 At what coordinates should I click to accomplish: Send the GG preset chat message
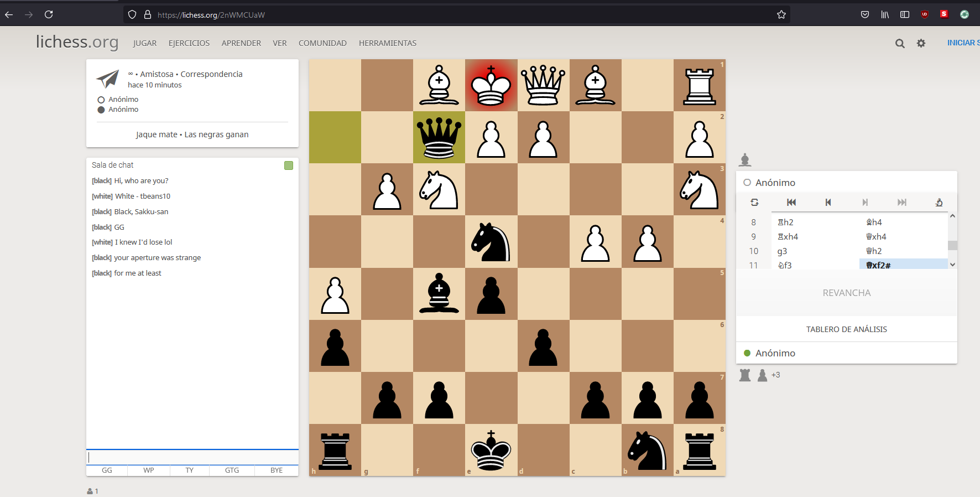pyautogui.click(x=107, y=470)
